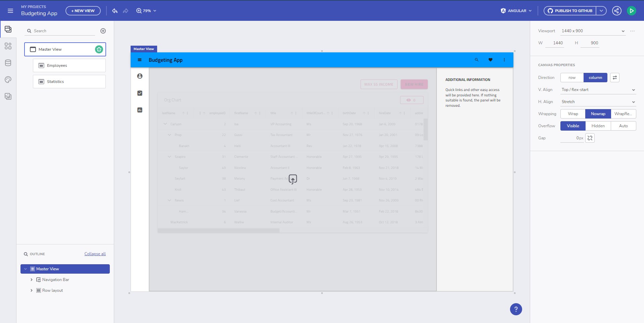Open the Theme palette panel
Screen dimensions: 644x323
[x=8, y=80]
